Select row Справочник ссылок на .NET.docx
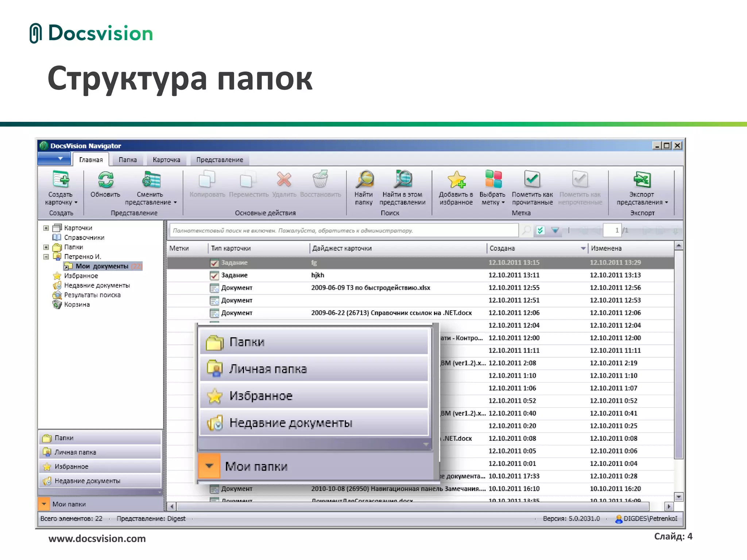 click(420, 313)
